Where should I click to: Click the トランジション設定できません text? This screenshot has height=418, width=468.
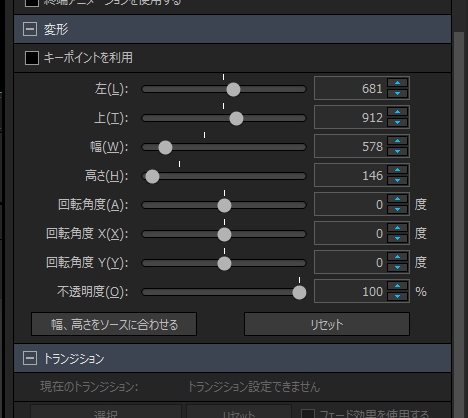(x=254, y=387)
